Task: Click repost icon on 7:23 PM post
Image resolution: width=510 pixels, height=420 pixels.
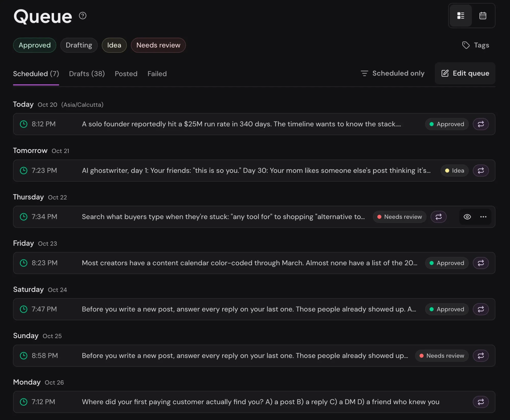Action: (x=481, y=171)
